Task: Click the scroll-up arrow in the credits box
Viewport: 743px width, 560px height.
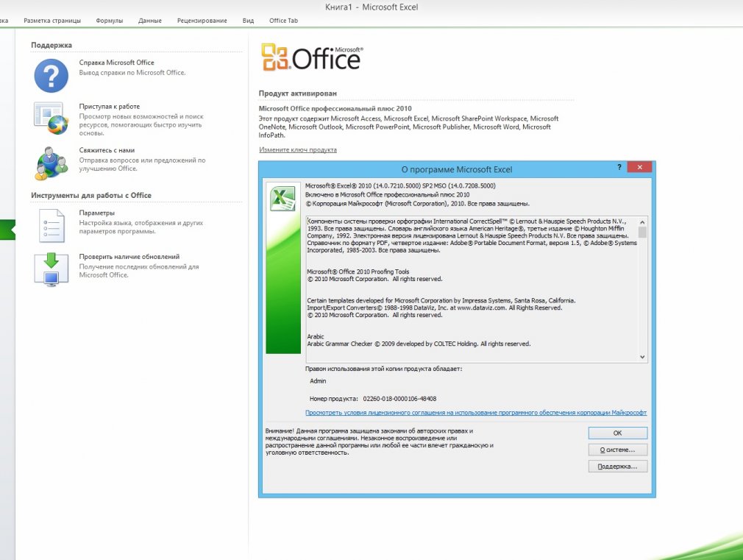Action: [642, 222]
